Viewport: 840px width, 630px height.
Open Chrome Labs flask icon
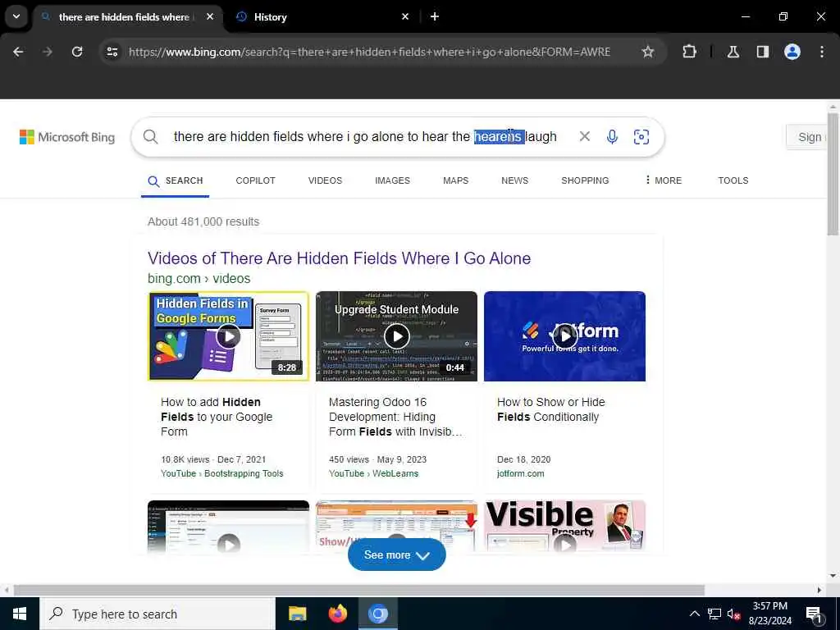pyautogui.click(x=733, y=52)
